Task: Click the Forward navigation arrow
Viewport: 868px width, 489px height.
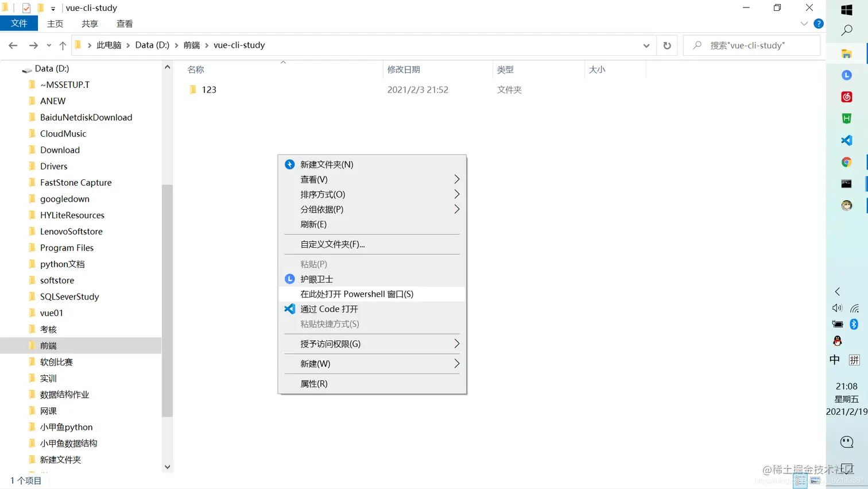Action: coord(33,45)
